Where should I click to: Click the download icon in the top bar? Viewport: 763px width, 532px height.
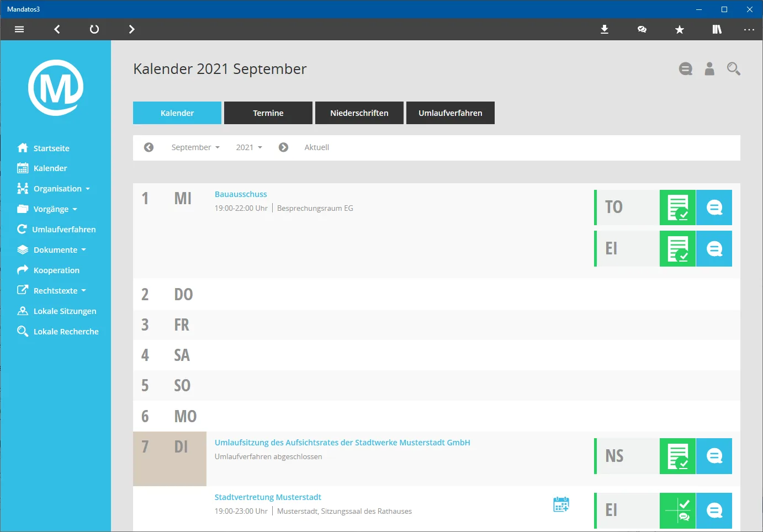(x=605, y=29)
